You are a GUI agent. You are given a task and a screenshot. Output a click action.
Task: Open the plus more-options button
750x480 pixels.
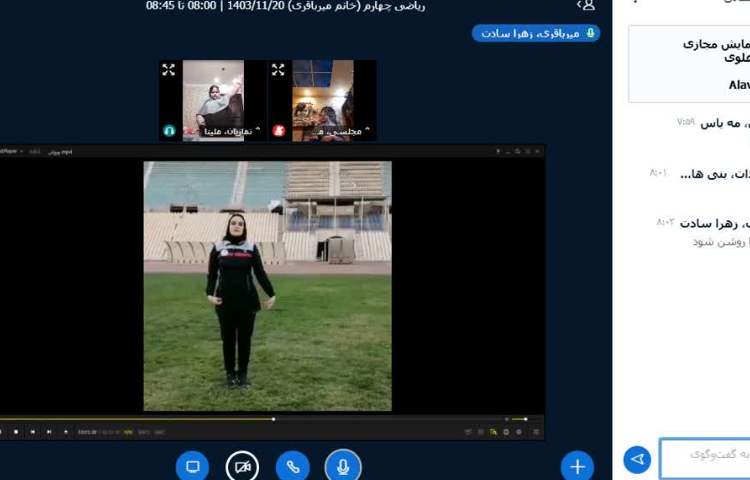(577, 466)
